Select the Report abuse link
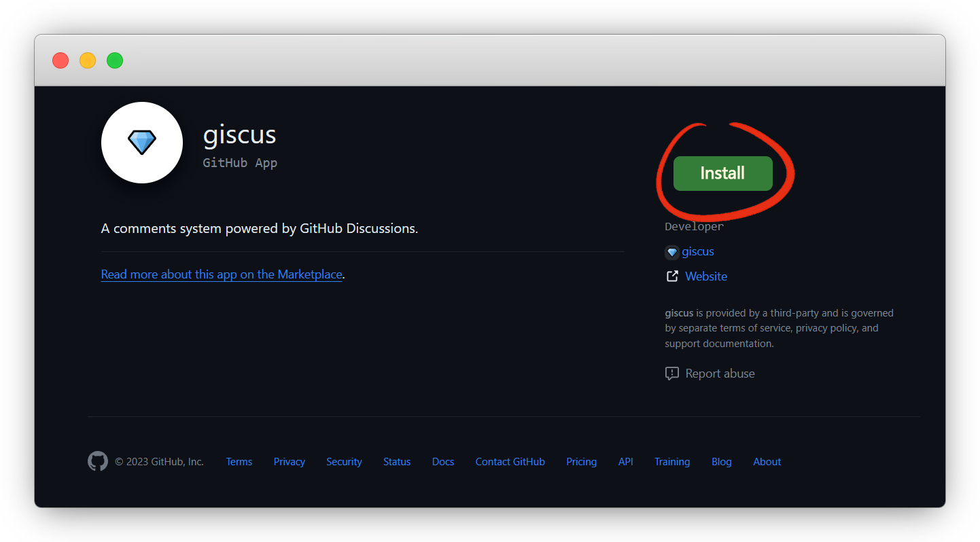980x542 pixels. pos(720,374)
